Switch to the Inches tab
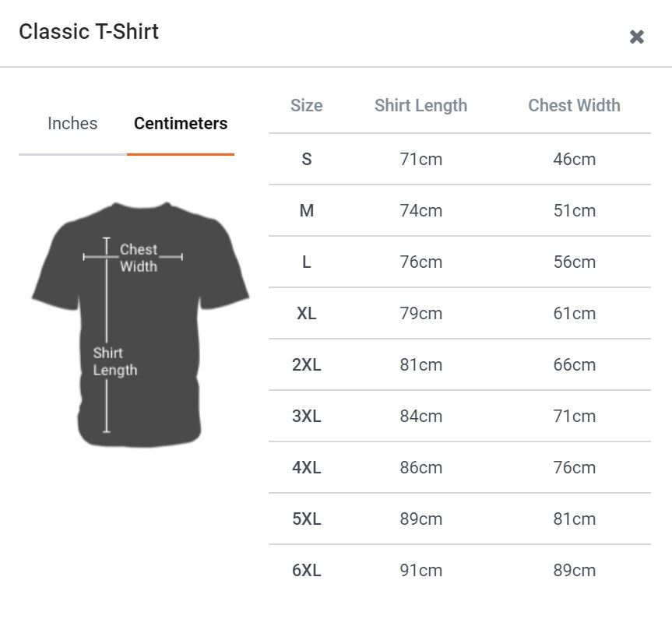This screenshot has width=672, height=619. [x=72, y=124]
